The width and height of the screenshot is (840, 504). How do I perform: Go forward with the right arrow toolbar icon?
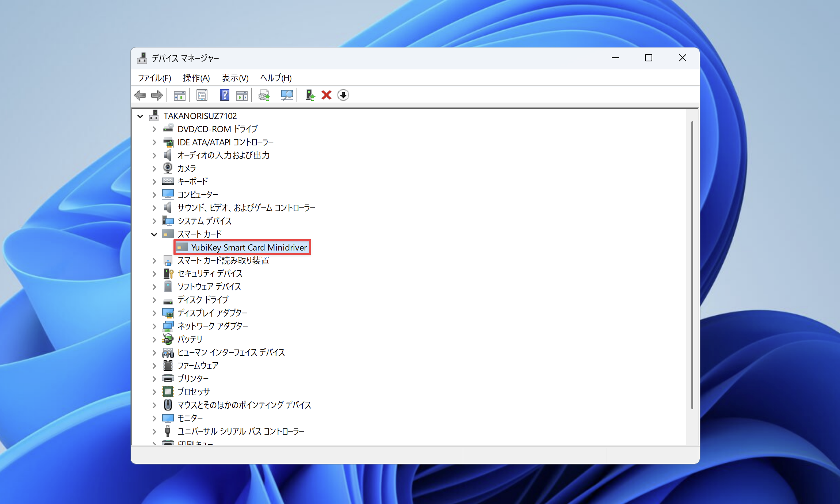pyautogui.click(x=157, y=95)
